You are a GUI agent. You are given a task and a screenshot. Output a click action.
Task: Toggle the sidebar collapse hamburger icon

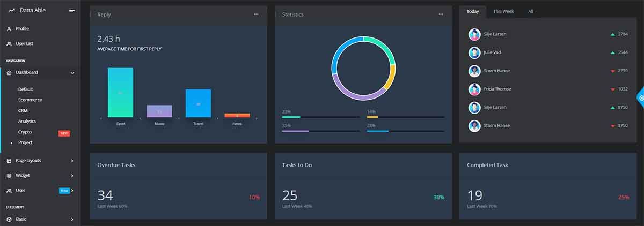72,10
